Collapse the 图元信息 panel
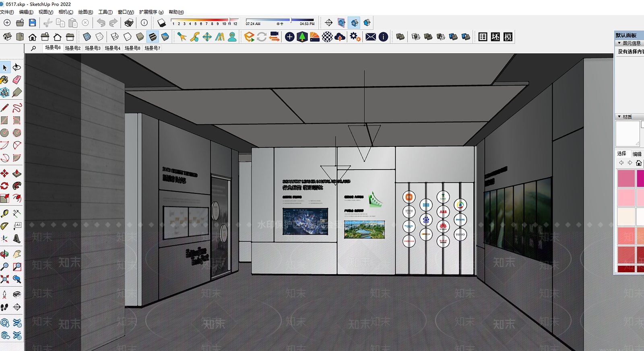Image resolution: width=644 pixels, height=351 pixels. coord(619,43)
